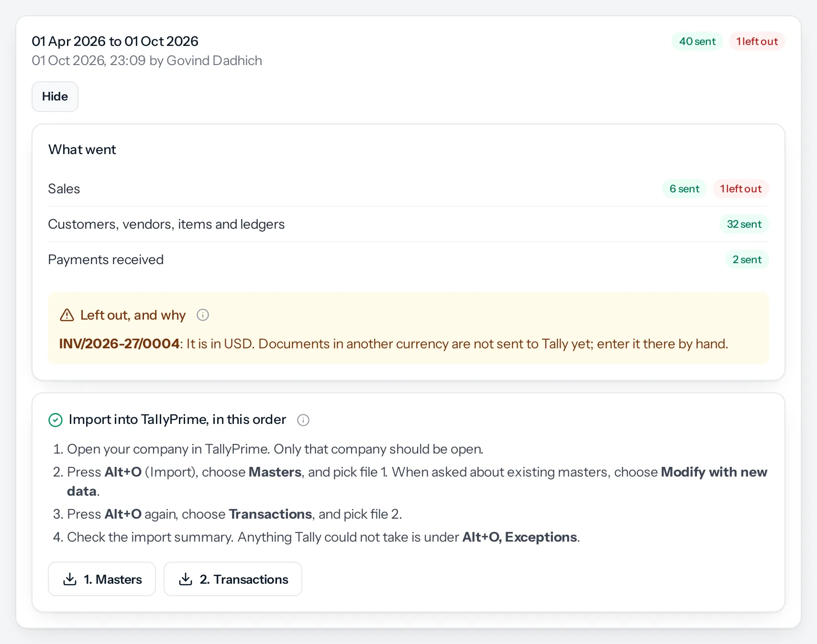This screenshot has width=817, height=644.
Task: Click Import into TallyPrime, in this order heading
Action: coord(177,419)
